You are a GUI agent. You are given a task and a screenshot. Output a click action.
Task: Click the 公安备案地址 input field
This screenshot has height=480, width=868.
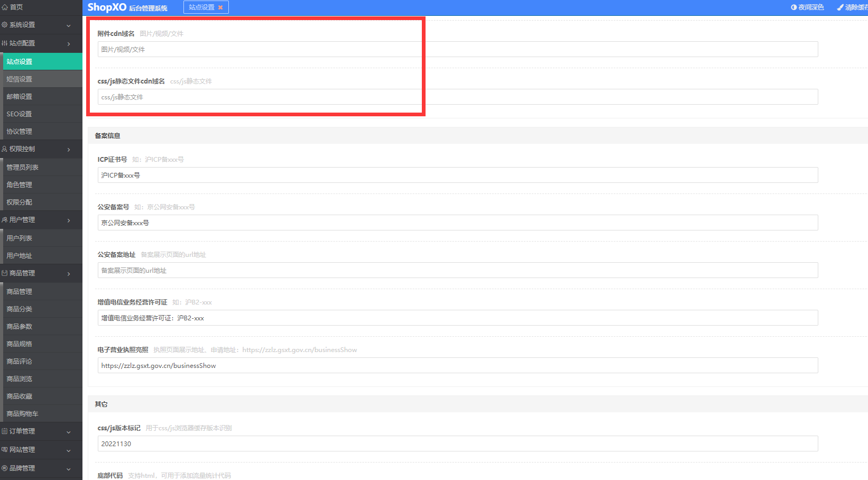458,270
